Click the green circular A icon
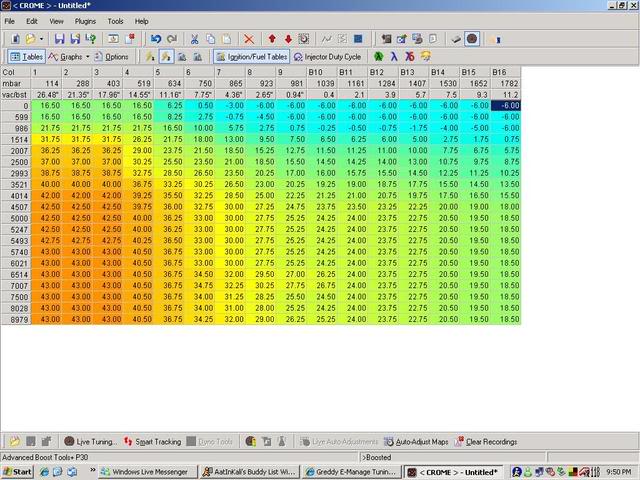The height and width of the screenshot is (480, 640). pos(378,57)
